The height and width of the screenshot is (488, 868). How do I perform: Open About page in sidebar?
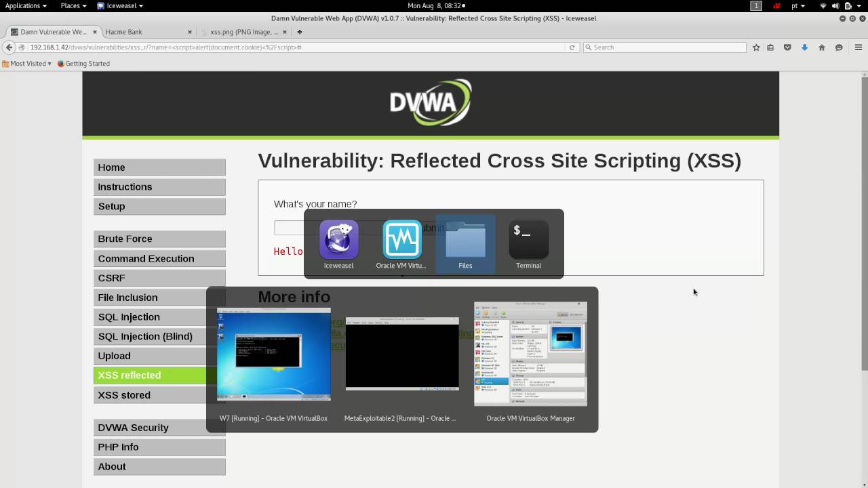pos(159,466)
